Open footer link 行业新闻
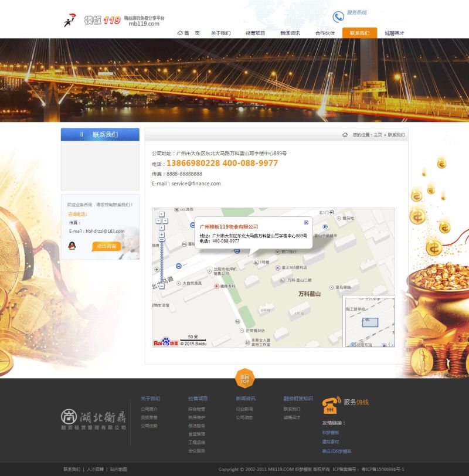This screenshot has width=469, height=476. click(x=244, y=409)
